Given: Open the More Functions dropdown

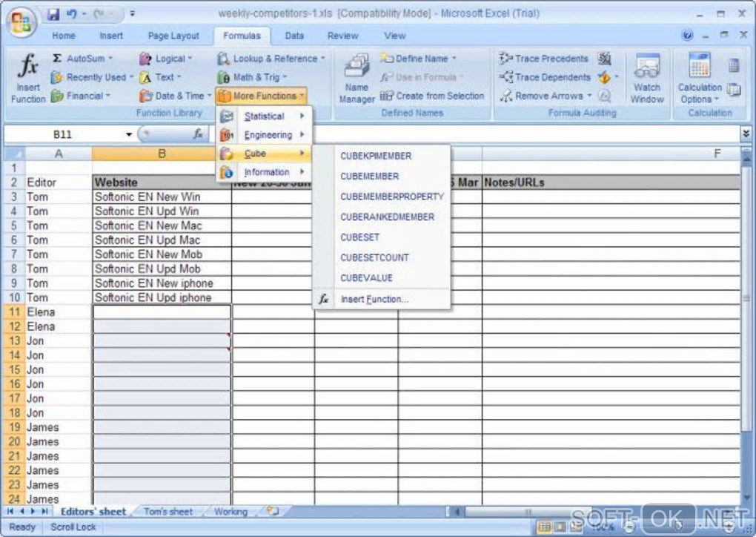Looking at the screenshot, I should pos(261,96).
